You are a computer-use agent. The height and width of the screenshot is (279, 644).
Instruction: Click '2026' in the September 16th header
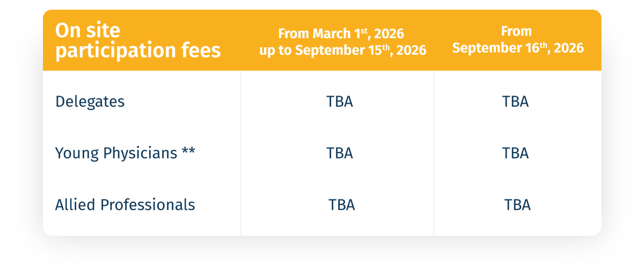(x=569, y=48)
